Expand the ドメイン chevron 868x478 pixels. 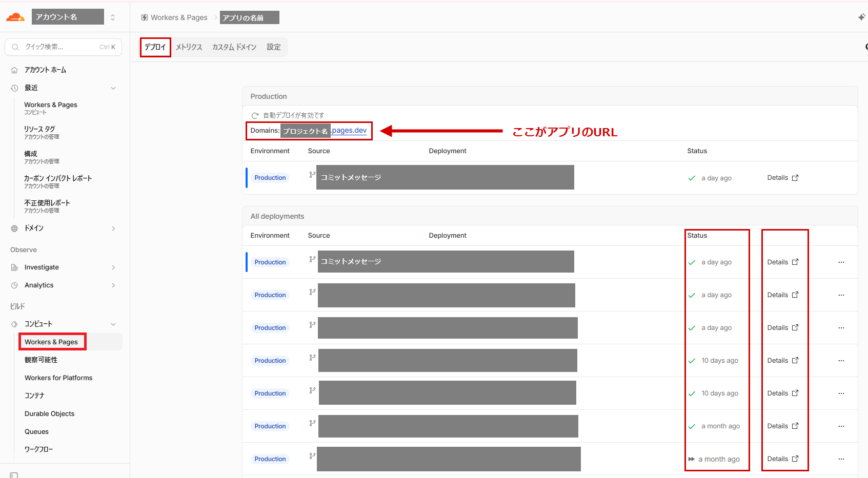[113, 228]
